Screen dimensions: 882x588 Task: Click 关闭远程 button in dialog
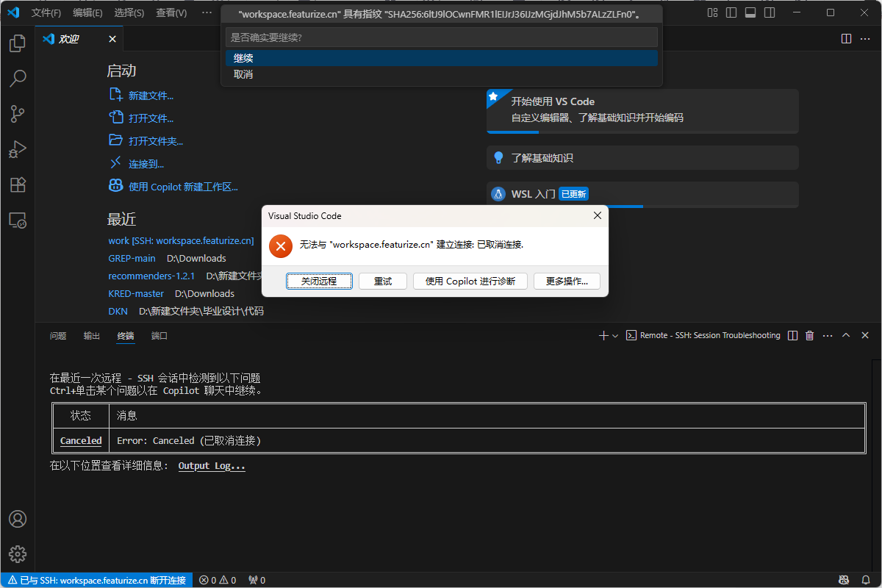click(319, 282)
